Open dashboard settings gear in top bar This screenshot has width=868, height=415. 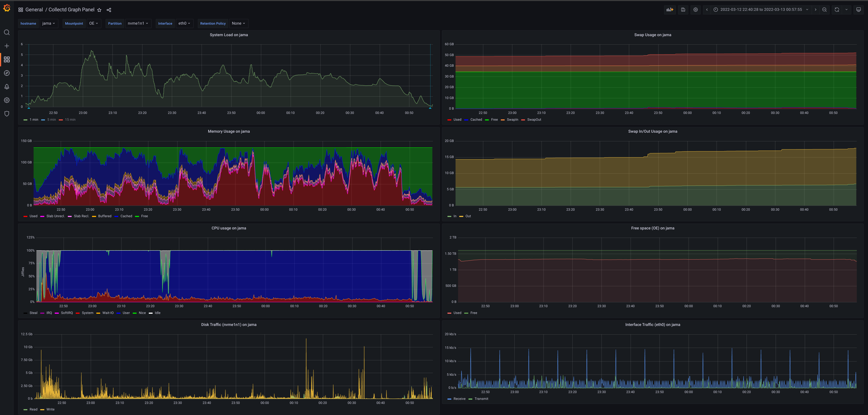click(695, 10)
